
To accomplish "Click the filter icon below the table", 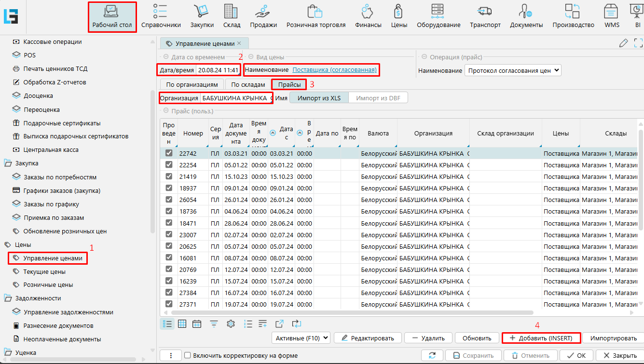I will (214, 324).
